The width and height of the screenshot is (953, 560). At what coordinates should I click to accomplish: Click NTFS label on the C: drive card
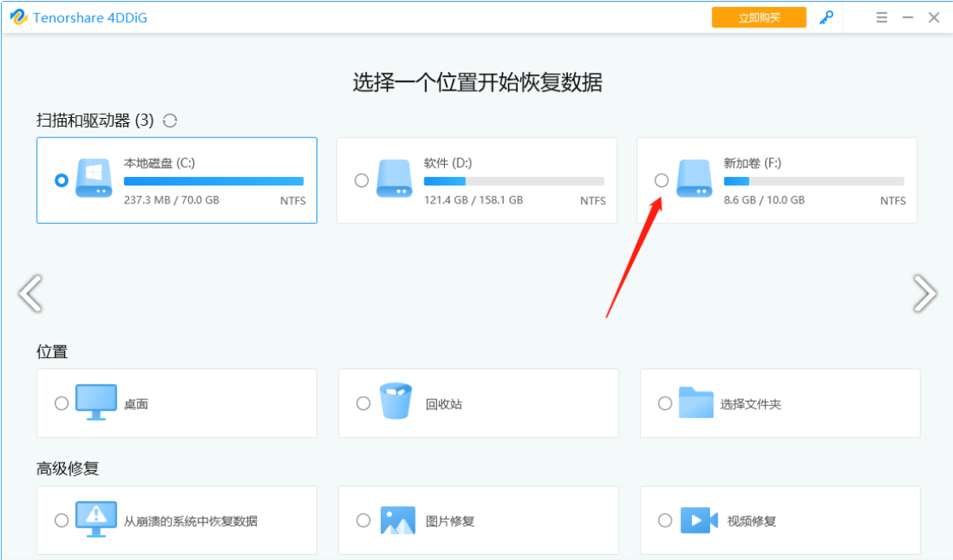[x=293, y=201]
